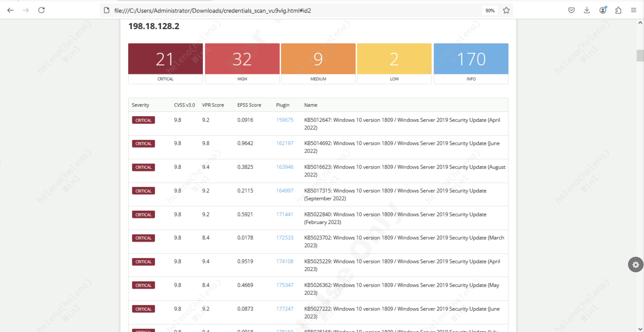This screenshot has height=332, width=644.
Task: Click the Forward navigation arrow
Action: [x=26, y=10]
